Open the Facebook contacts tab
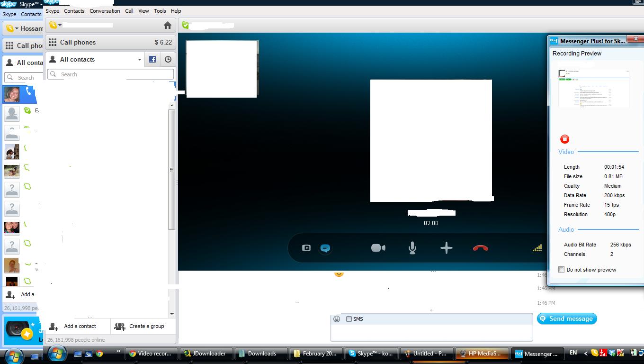Viewport: 644px width, 364px height. click(152, 59)
